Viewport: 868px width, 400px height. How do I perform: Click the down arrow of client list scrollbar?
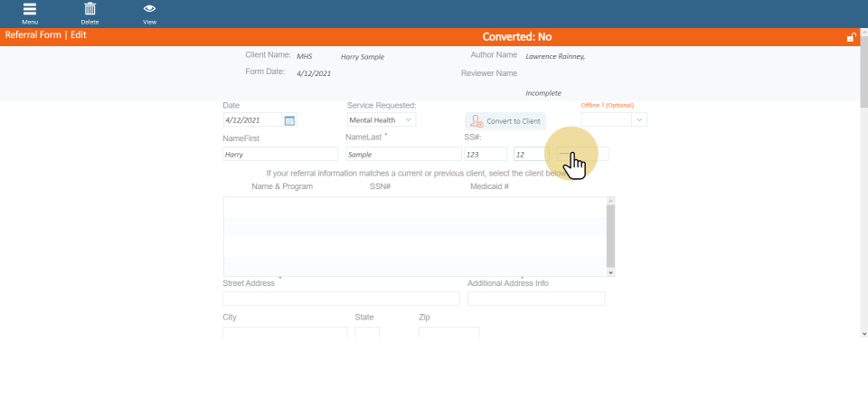(611, 271)
